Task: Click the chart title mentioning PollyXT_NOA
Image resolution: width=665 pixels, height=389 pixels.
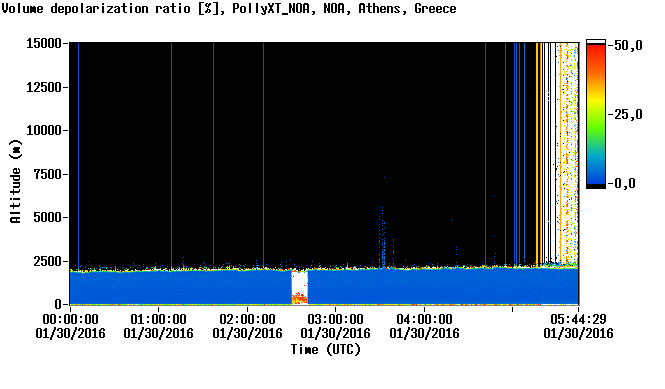Action: click(x=229, y=9)
